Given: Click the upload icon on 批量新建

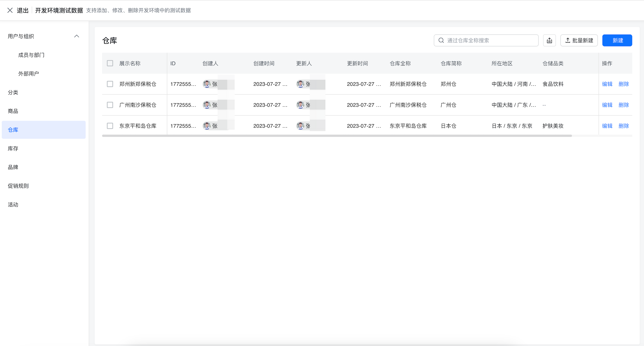Looking at the screenshot, I should point(568,40).
